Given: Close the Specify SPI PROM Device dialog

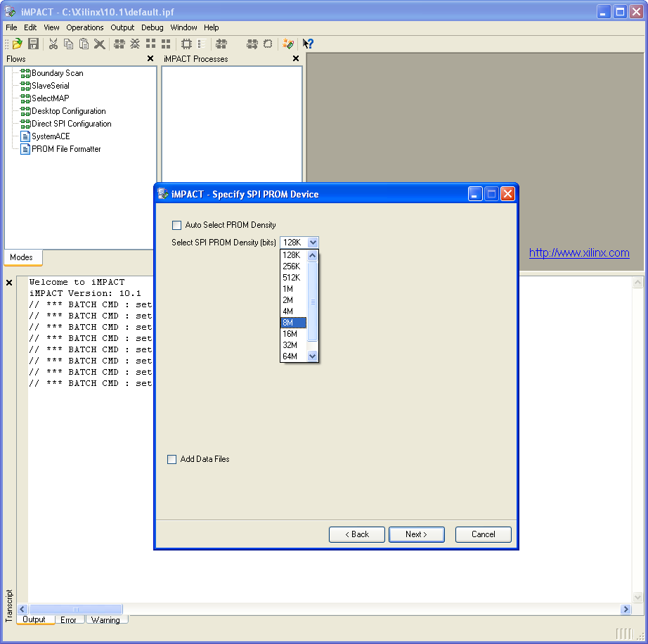Looking at the screenshot, I should coord(507,194).
